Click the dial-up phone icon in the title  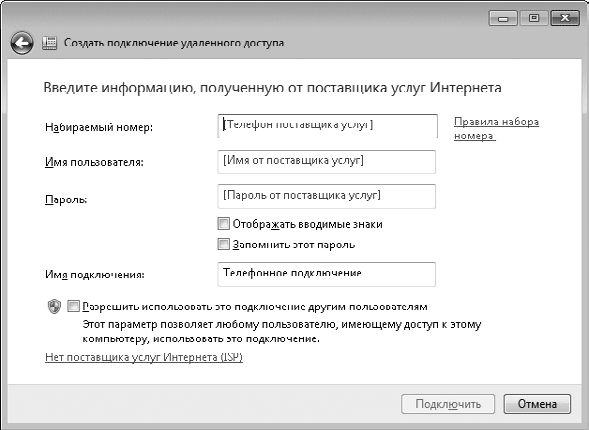tap(49, 43)
